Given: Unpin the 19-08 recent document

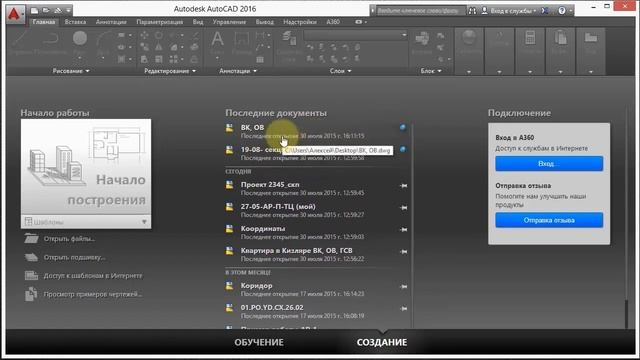Looking at the screenshot, I should pyautogui.click(x=402, y=149).
